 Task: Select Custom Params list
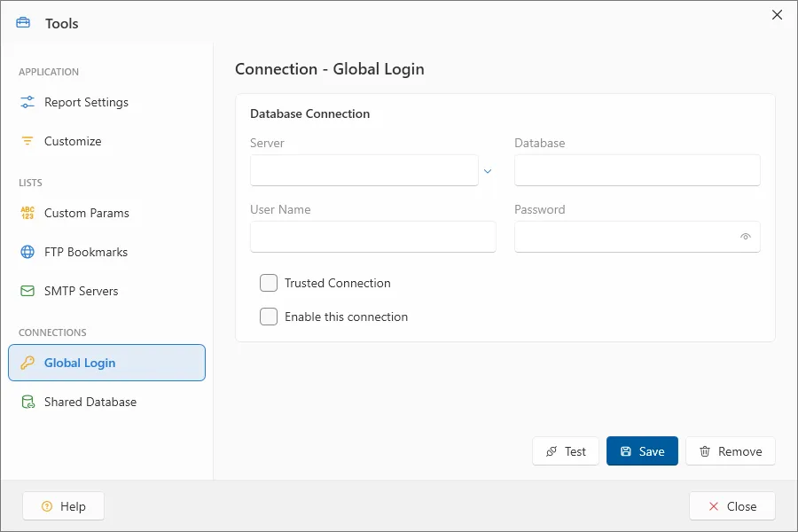click(107, 213)
